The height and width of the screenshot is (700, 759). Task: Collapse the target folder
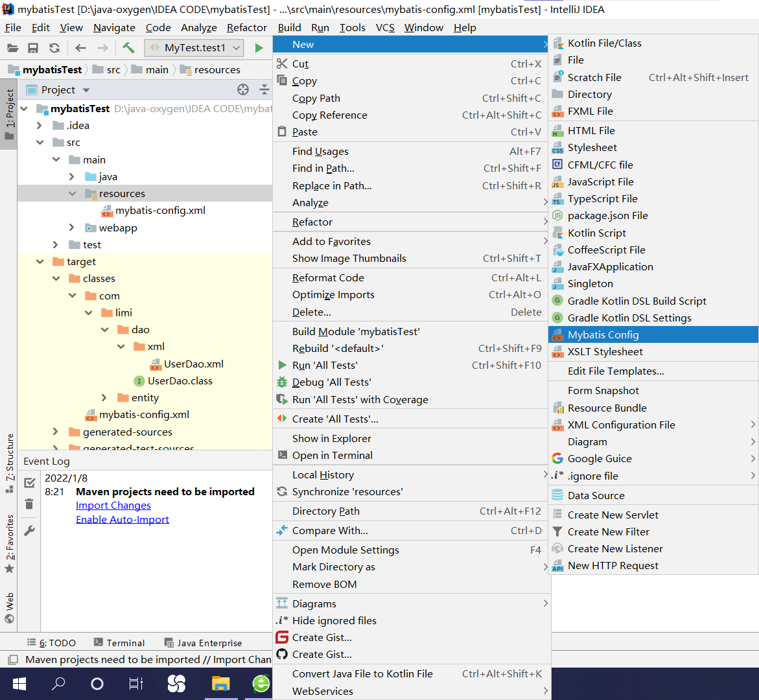tap(40, 261)
